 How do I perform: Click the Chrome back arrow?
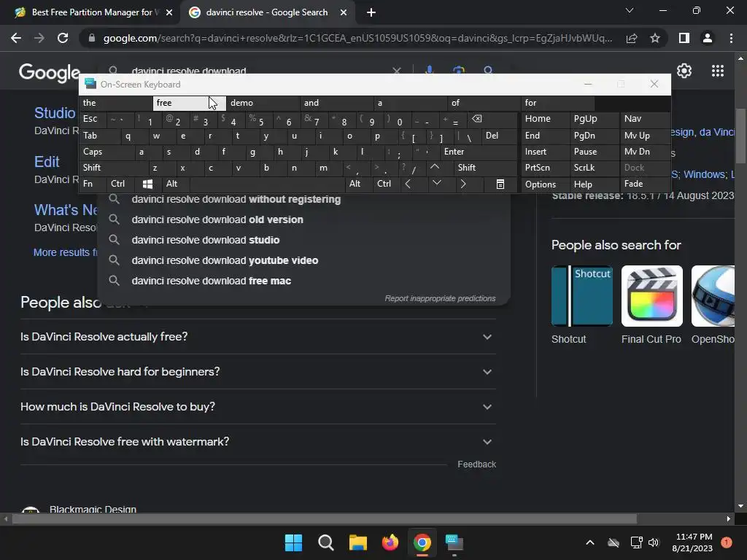tap(16, 38)
